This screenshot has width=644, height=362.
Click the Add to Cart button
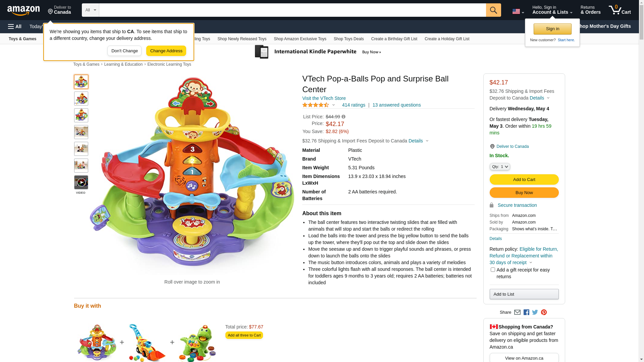[x=524, y=180]
